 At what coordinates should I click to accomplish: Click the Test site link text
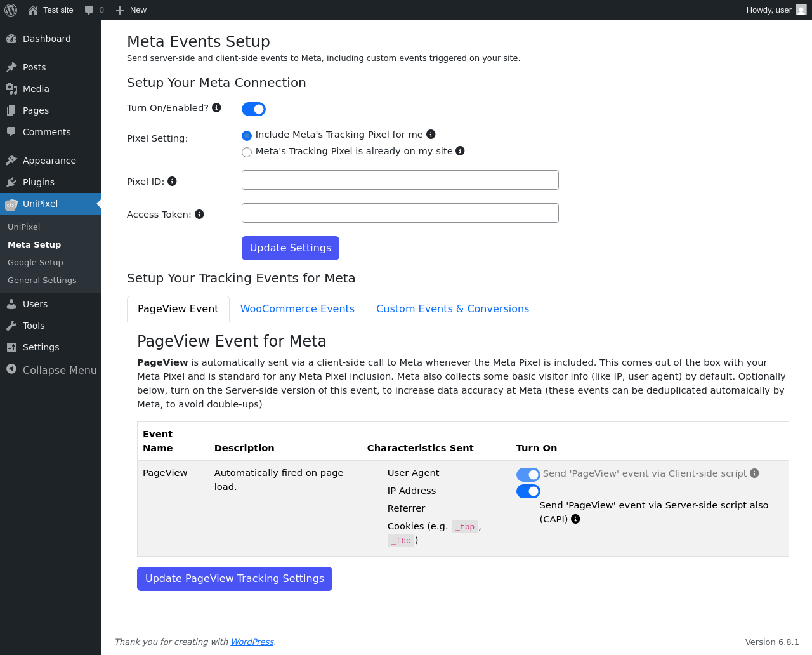pyautogui.click(x=58, y=10)
